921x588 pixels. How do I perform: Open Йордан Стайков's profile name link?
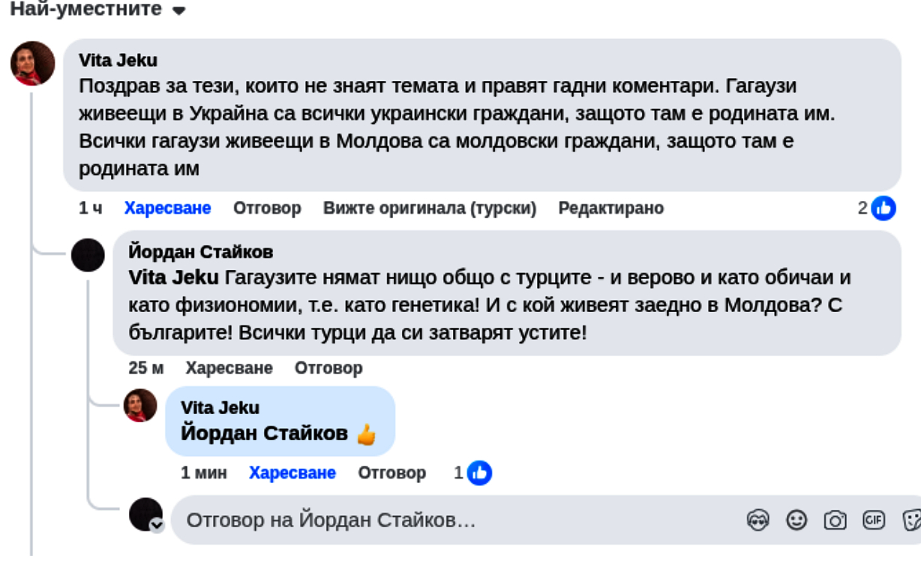click(201, 251)
